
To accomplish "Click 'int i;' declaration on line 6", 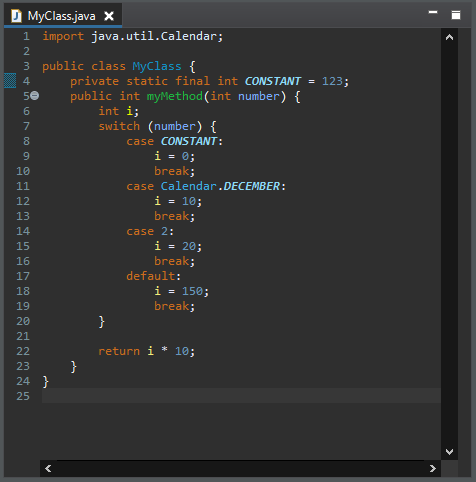I will coord(119,111).
